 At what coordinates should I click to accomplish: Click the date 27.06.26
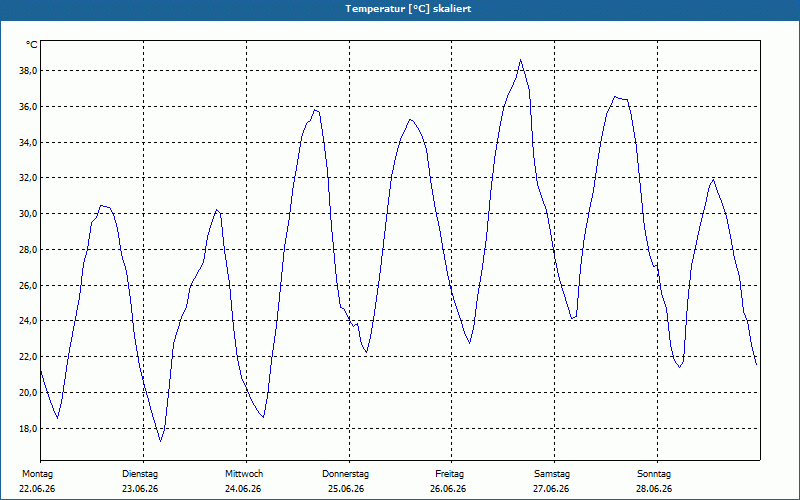[551, 489]
